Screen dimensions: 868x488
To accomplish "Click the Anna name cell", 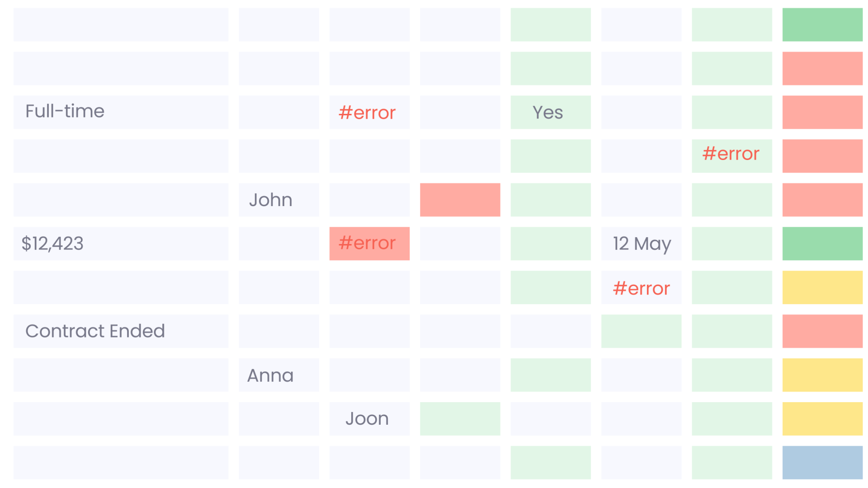I will point(279,375).
